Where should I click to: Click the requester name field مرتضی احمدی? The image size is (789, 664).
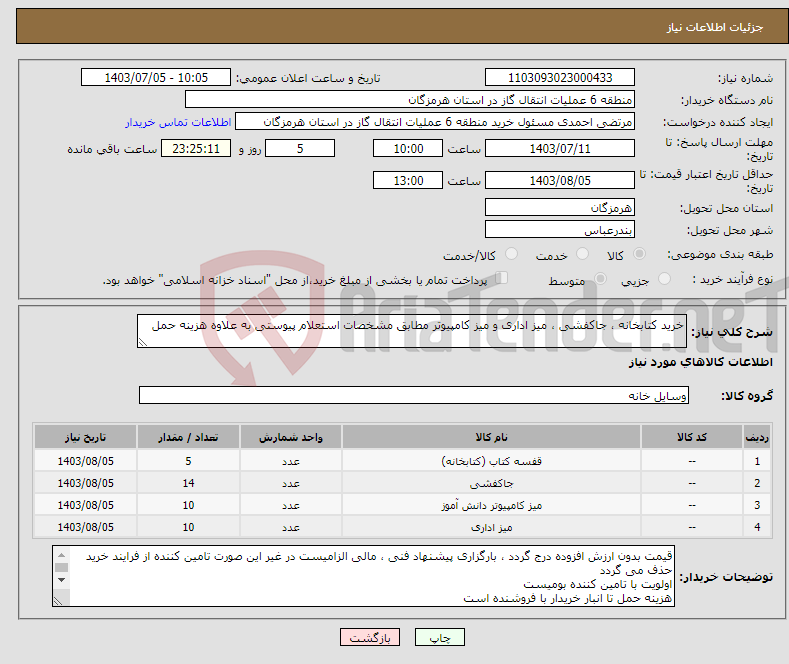435,122
